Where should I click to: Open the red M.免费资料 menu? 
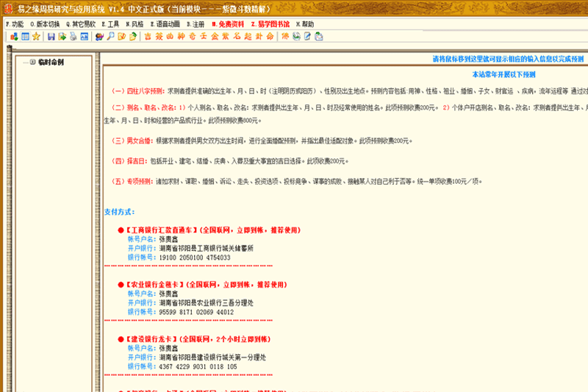[x=228, y=24]
